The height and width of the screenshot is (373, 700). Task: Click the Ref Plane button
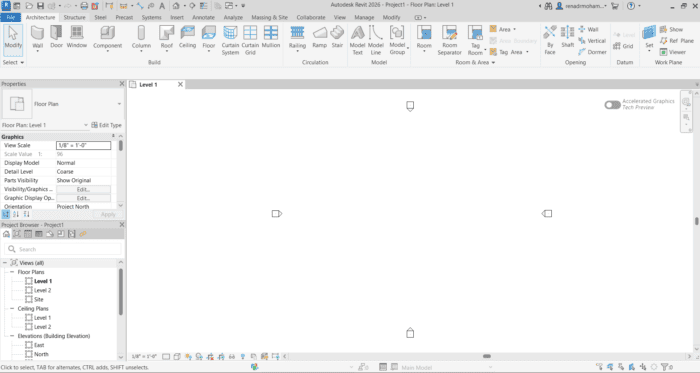pyautogui.click(x=676, y=41)
